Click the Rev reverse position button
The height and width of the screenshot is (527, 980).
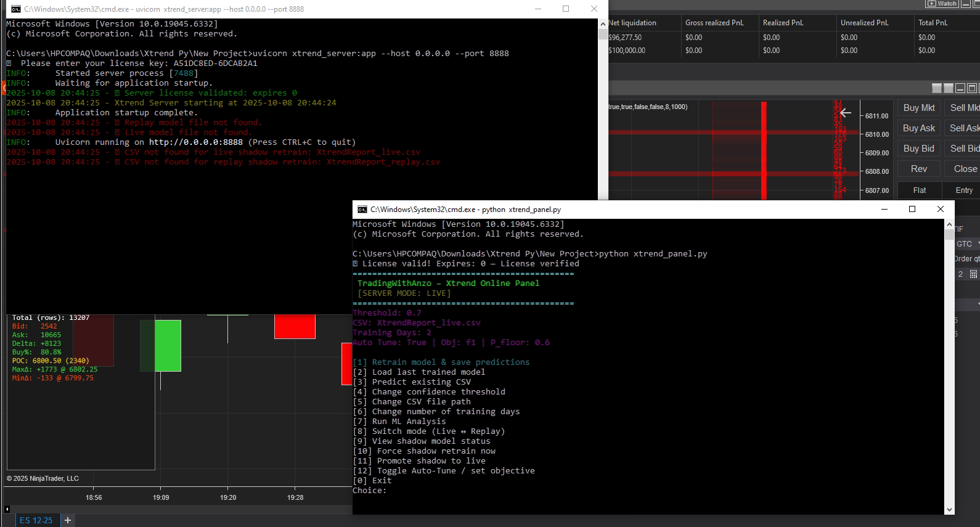[919, 169]
